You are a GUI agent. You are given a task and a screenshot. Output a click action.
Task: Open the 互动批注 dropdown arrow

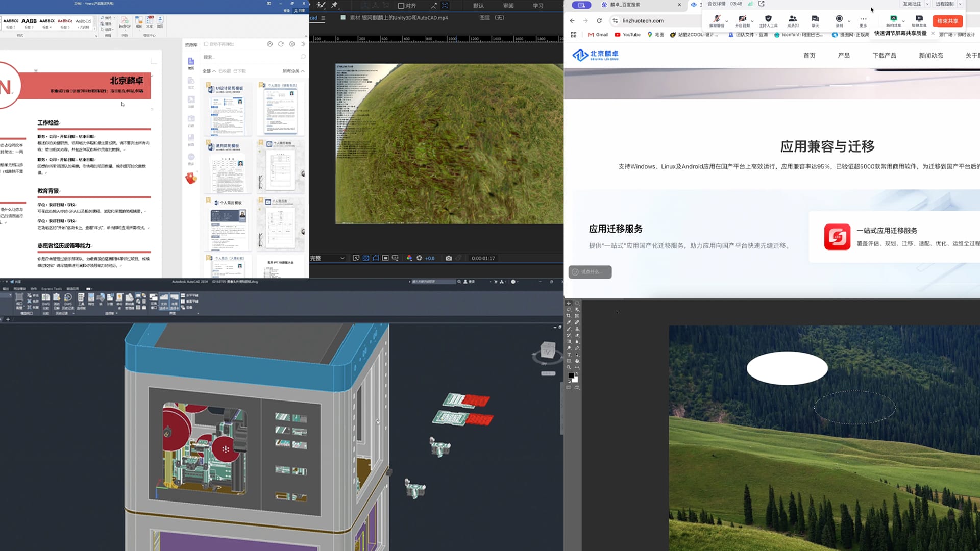click(x=927, y=4)
